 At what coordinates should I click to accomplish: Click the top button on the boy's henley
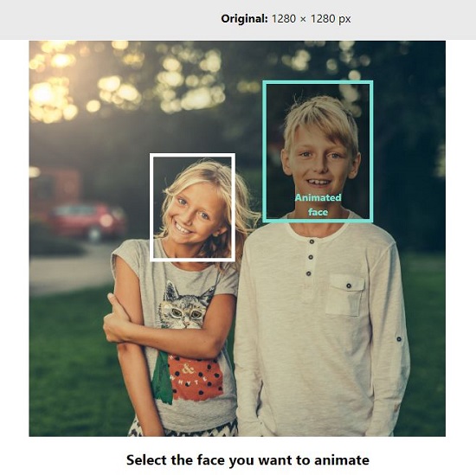click(312, 241)
